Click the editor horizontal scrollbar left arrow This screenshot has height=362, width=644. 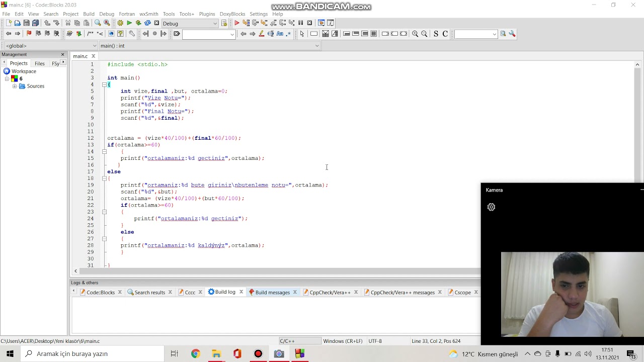tap(75, 271)
